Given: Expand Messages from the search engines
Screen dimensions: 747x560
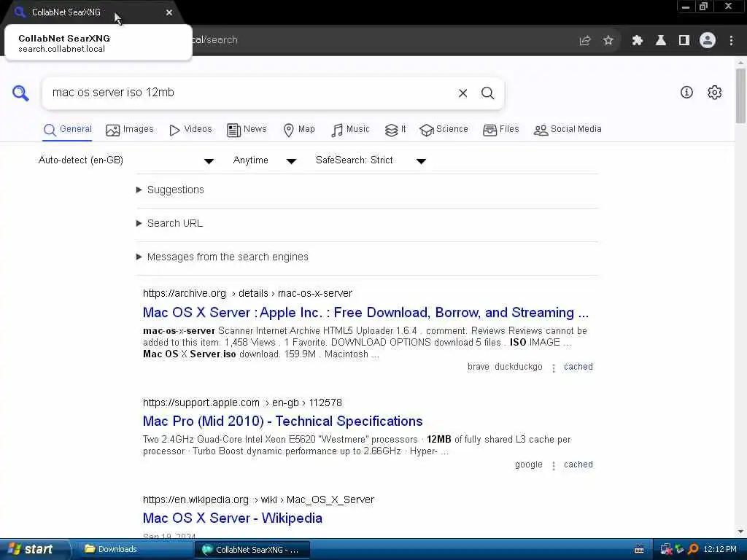Looking at the screenshot, I should (x=222, y=257).
